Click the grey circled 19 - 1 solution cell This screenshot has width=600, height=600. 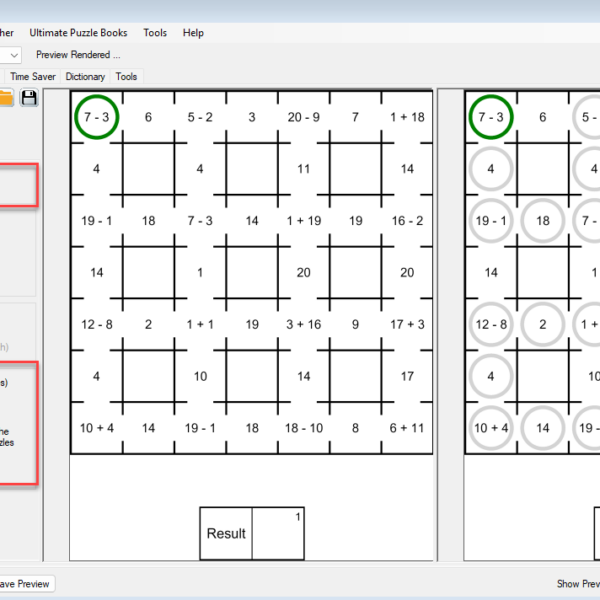point(491,221)
